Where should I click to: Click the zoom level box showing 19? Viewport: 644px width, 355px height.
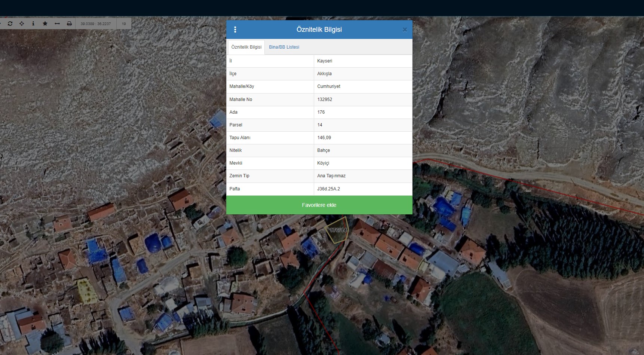point(124,24)
